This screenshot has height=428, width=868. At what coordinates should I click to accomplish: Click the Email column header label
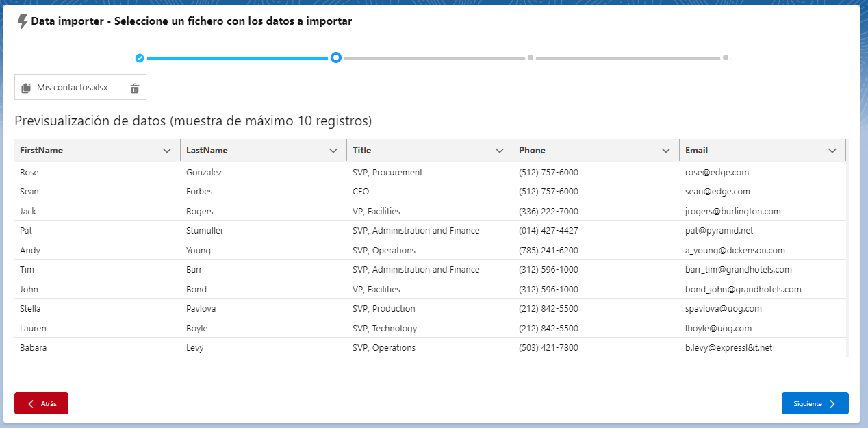click(696, 151)
